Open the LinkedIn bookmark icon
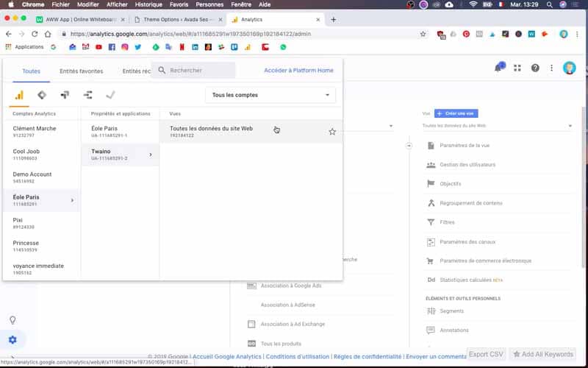This screenshot has height=368, width=588. pos(195,47)
